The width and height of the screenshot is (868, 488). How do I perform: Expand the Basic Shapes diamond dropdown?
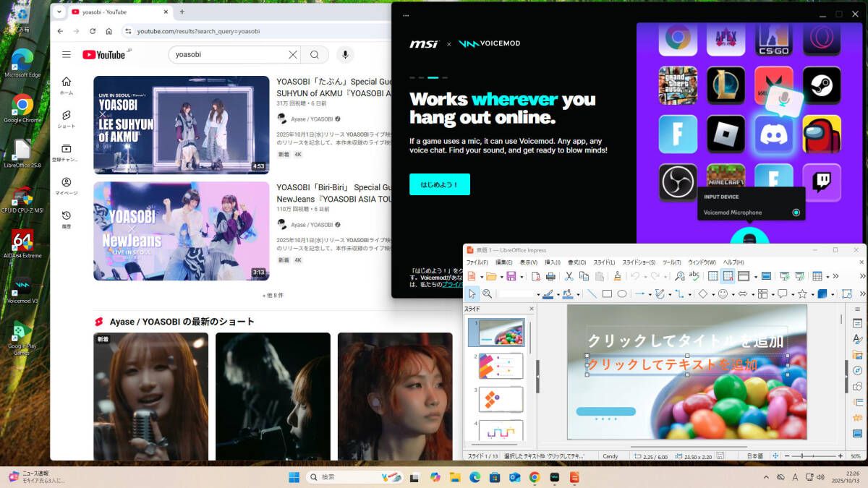[x=712, y=294]
